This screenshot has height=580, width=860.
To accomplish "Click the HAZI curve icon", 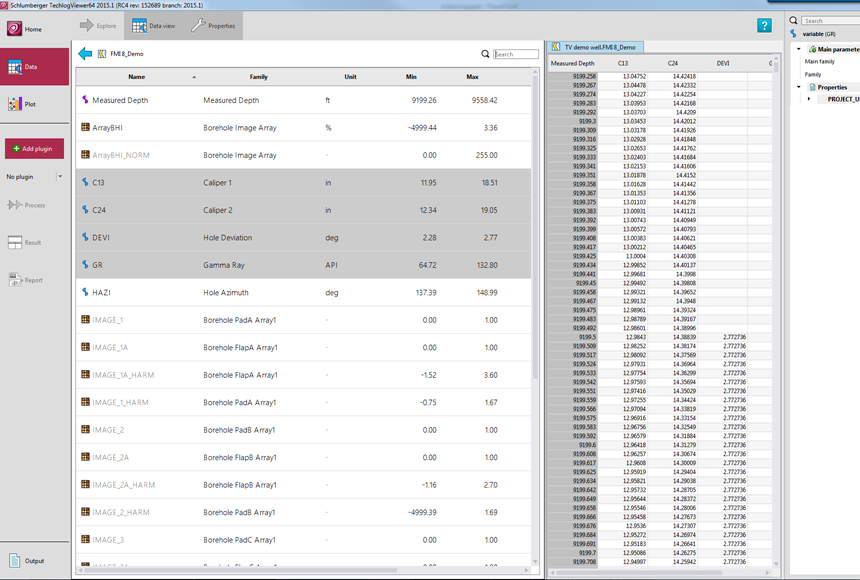I will coord(85,292).
